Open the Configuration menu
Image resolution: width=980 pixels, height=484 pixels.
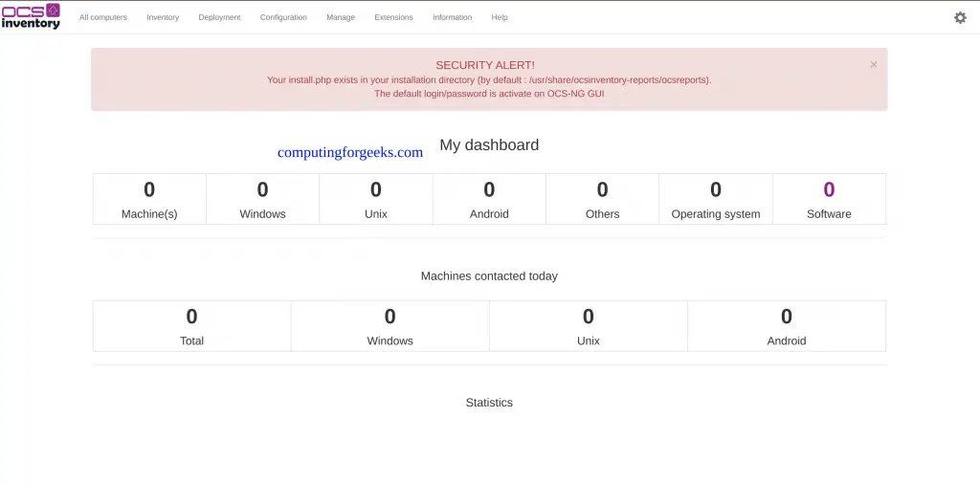click(283, 17)
